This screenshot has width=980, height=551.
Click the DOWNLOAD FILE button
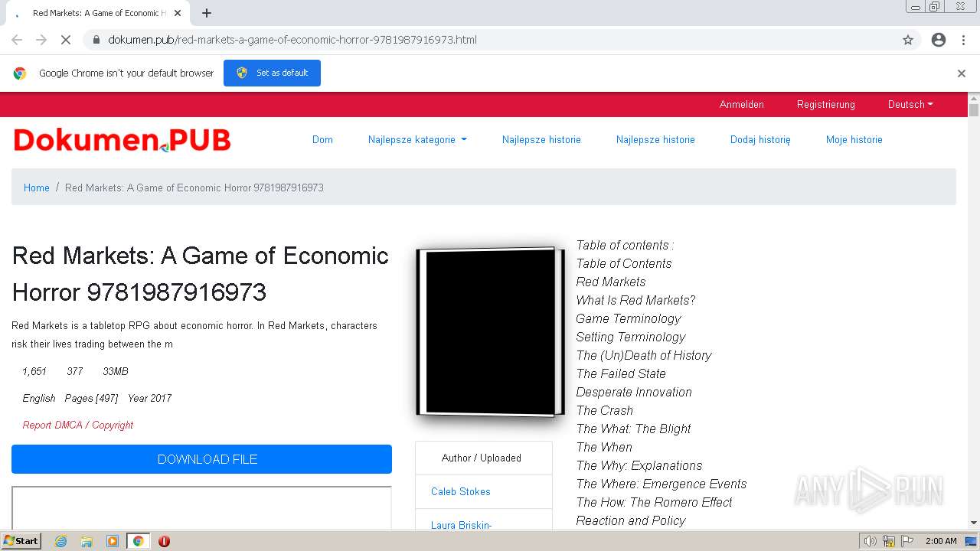point(201,459)
